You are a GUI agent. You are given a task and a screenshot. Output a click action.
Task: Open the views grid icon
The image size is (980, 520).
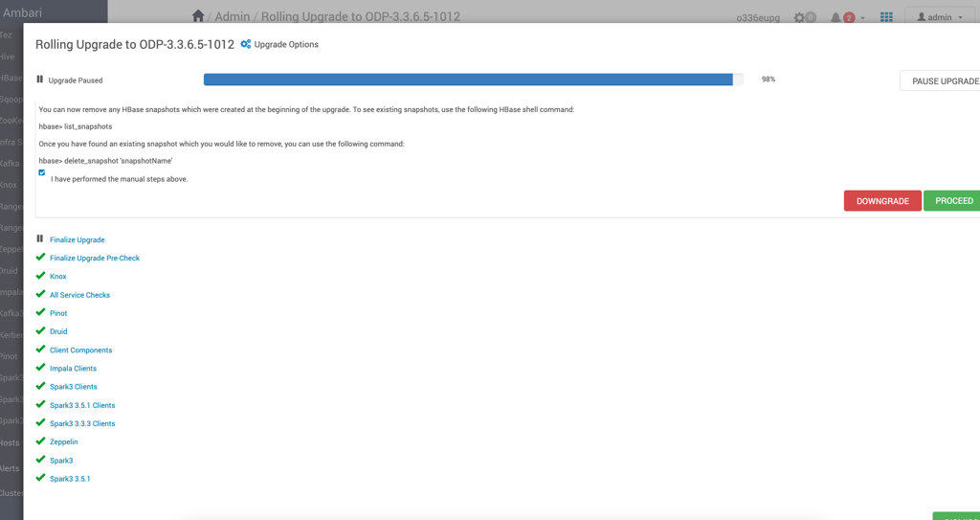pos(886,17)
